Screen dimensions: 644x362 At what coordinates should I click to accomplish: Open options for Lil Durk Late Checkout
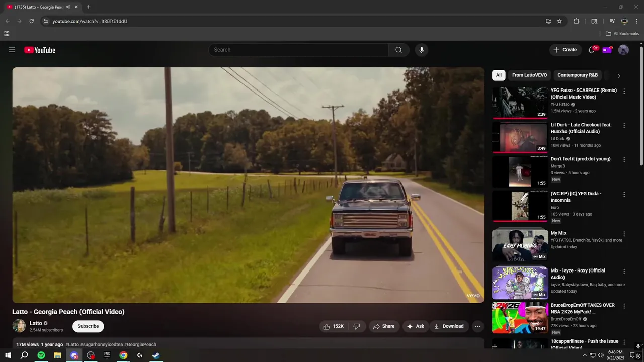(x=624, y=126)
